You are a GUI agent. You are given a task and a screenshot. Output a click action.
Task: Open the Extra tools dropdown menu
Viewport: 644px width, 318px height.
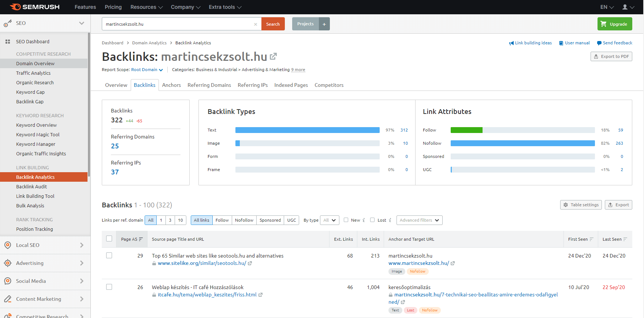click(225, 7)
